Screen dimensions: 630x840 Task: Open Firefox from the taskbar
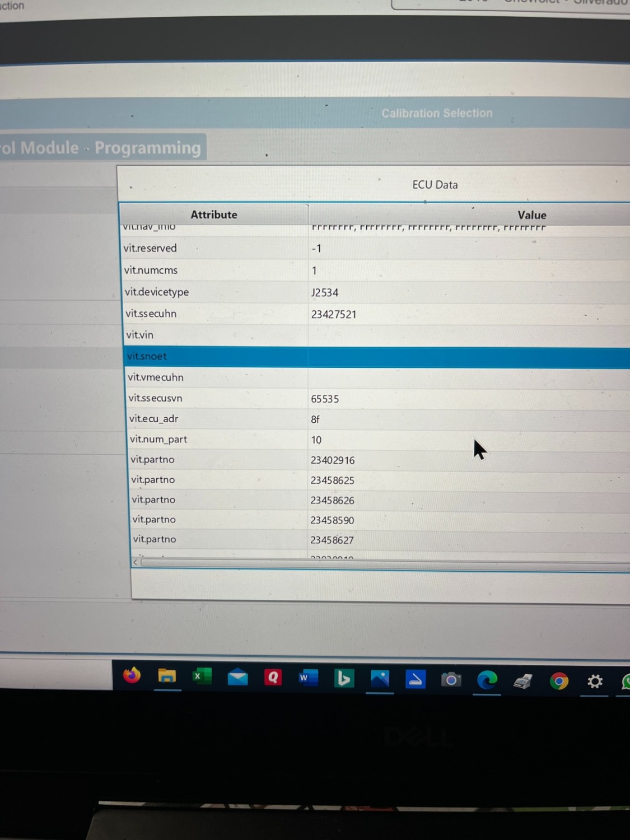tap(132, 675)
